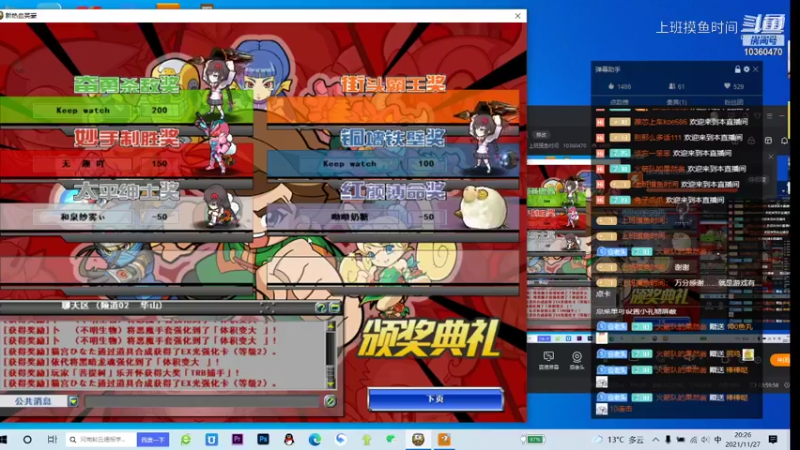800x450 pixels.
Task: Switch to the 粉丝团 tab
Action: coord(734,102)
